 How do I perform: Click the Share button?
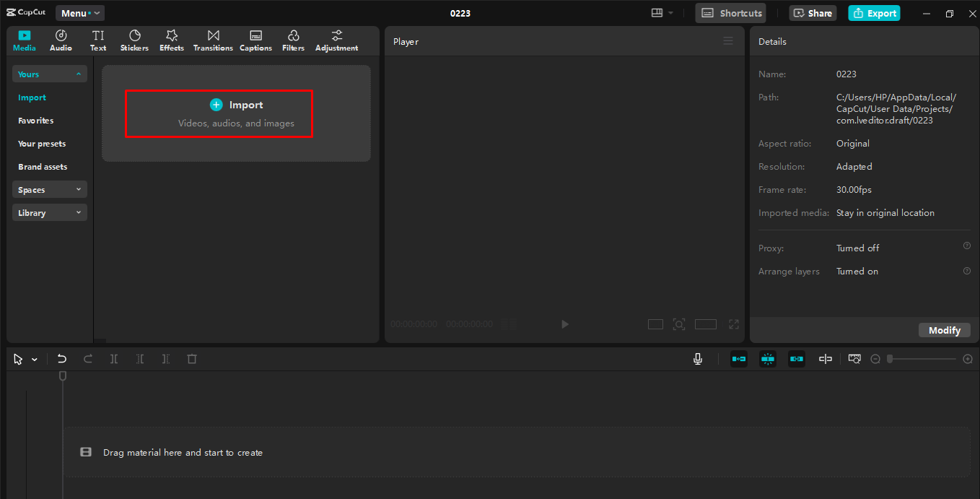tap(813, 13)
